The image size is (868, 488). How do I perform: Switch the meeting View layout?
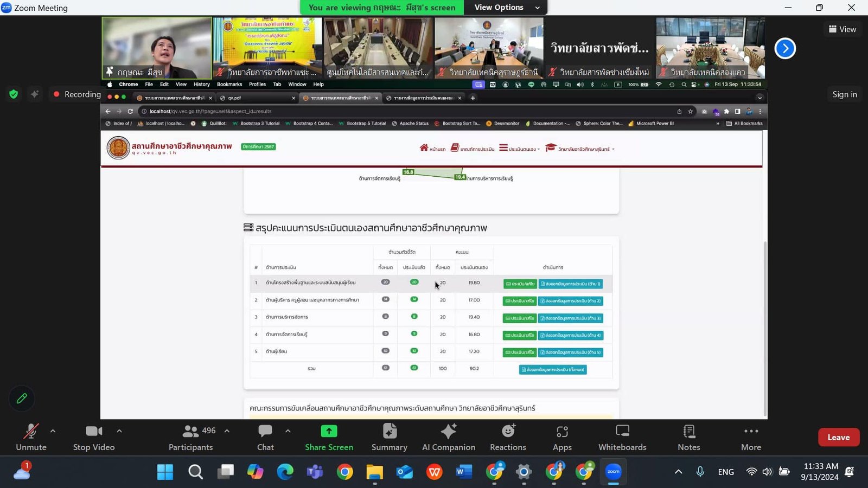tap(842, 29)
